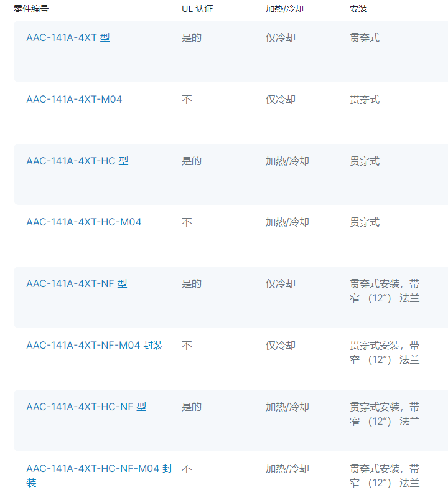Open the AAC-141A-4XT-HC-NF 型 part link

pos(86,407)
